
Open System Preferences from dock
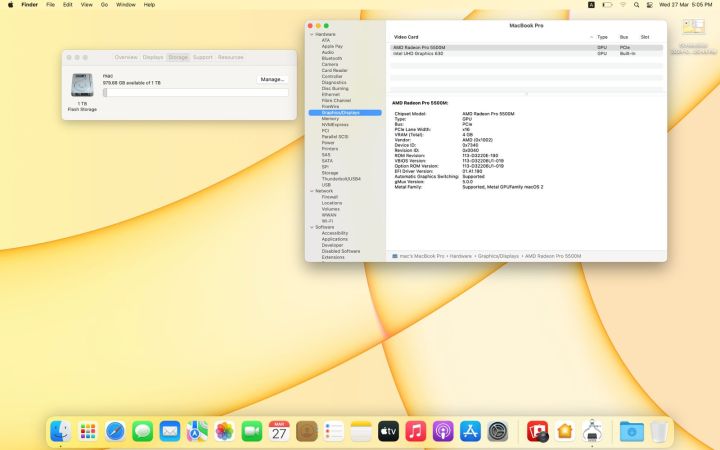(498, 431)
